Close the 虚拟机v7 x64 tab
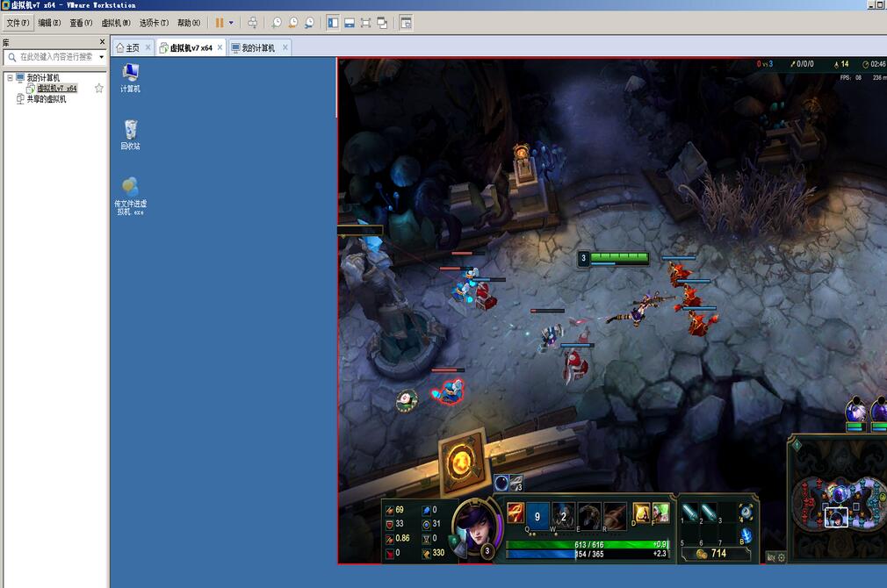Image resolution: width=887 pixels, height=588 pixels. point(220,47)
